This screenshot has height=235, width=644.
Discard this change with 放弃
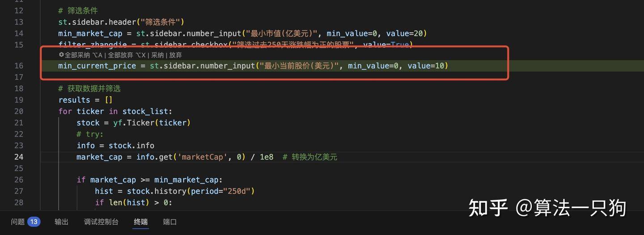pyautogui.click(x=175, y=55)
